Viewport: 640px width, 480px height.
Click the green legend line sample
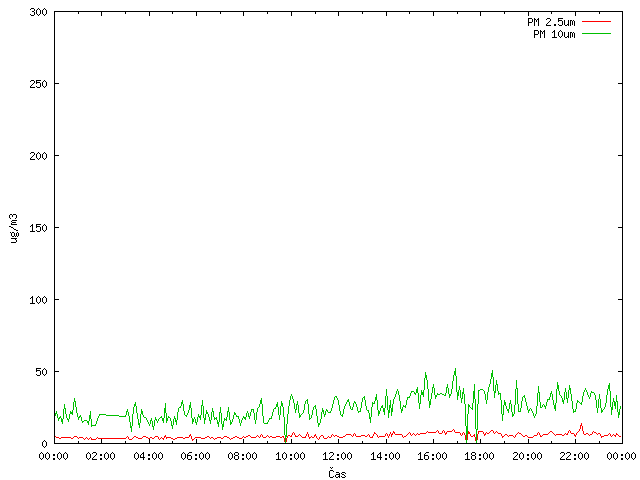pyautogui.click(x=596, y=33)
